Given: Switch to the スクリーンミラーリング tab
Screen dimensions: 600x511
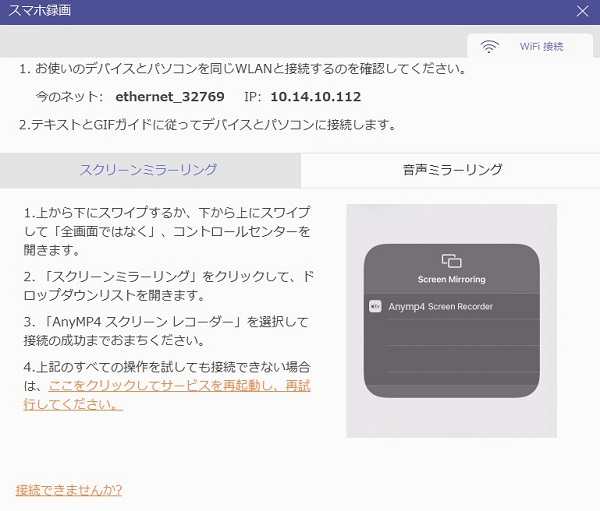Looking at the screenshot, I should click(x=148, y=170).
